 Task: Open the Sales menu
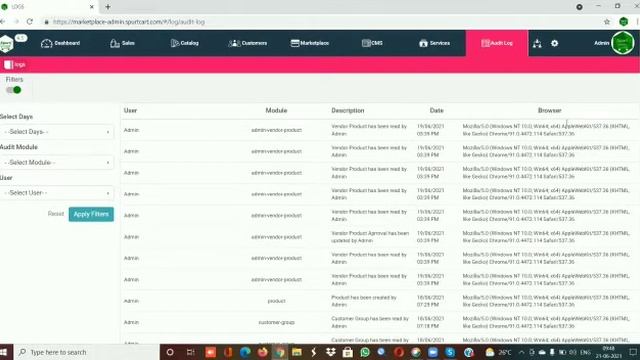pos(122,43)
